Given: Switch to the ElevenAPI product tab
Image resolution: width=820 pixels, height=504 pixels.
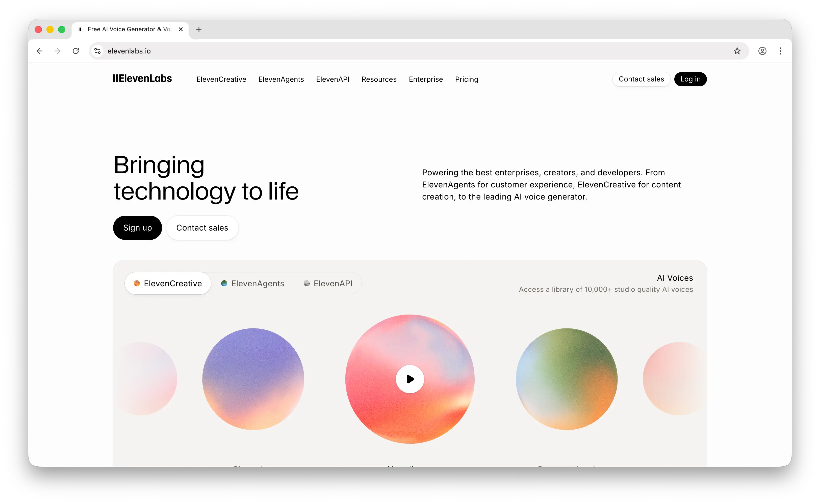Looking at the screenshot, I should point(328,283).
